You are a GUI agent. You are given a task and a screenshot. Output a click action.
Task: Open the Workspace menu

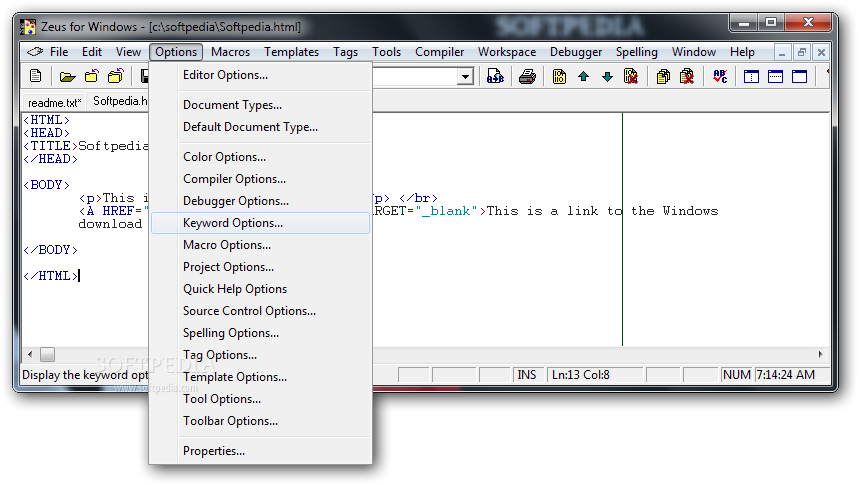(x=507, y=52)
